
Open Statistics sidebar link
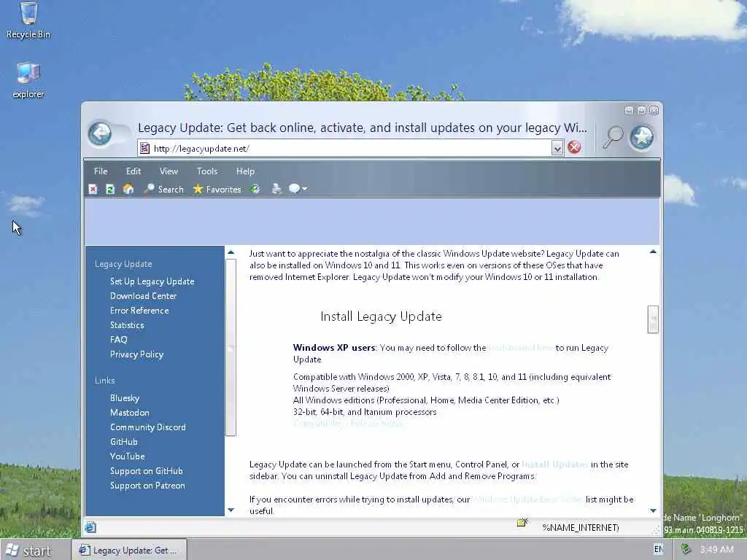[127, 325]
